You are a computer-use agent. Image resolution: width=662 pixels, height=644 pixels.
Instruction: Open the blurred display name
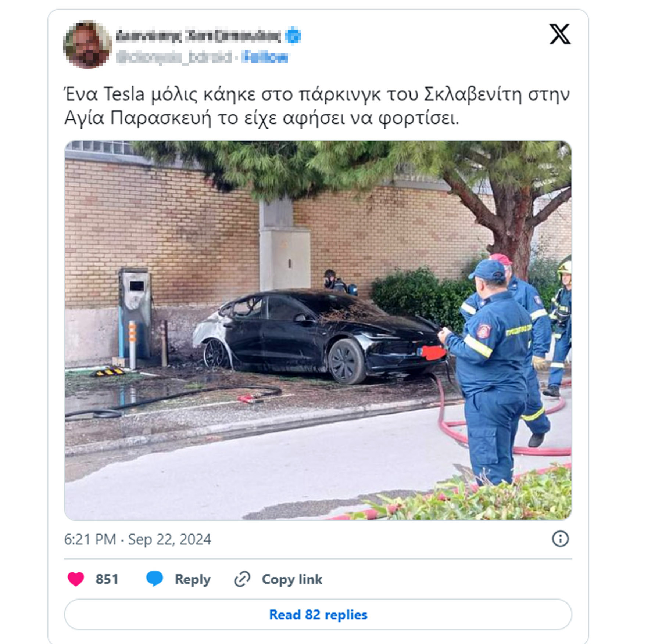tap(198, 36)
